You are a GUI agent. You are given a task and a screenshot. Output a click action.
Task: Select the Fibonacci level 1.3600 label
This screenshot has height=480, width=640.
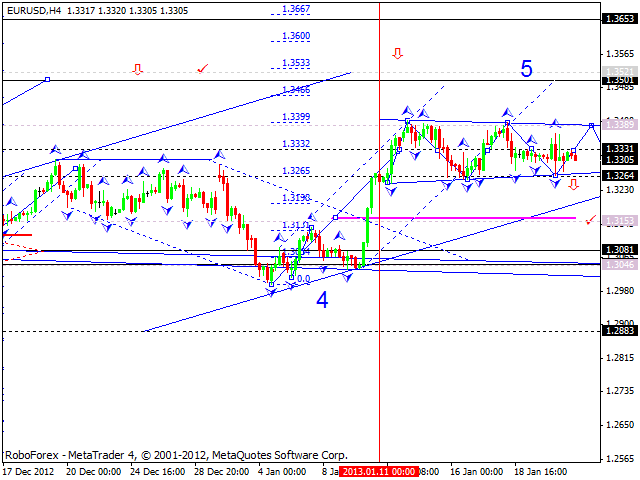pos(295,36)
